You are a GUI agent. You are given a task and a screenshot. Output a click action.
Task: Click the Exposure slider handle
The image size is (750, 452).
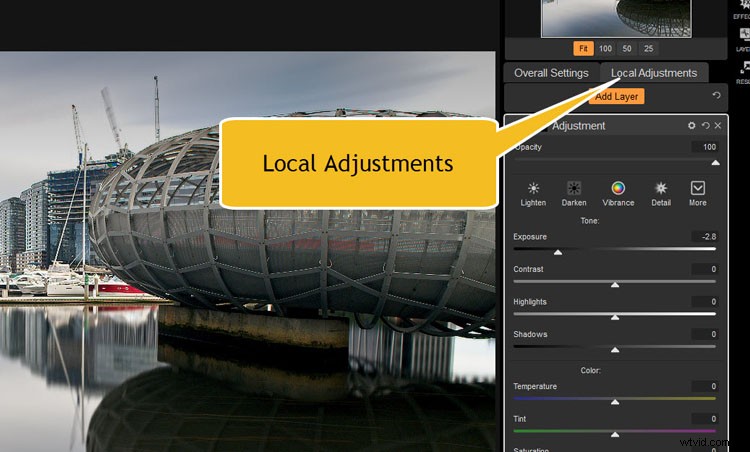(558, 252)
